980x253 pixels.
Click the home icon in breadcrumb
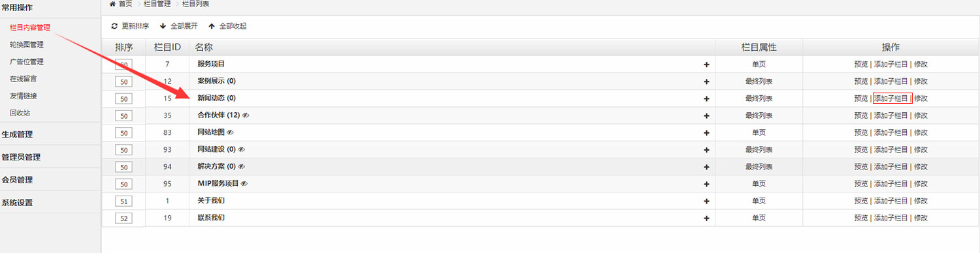pos(112,4)
